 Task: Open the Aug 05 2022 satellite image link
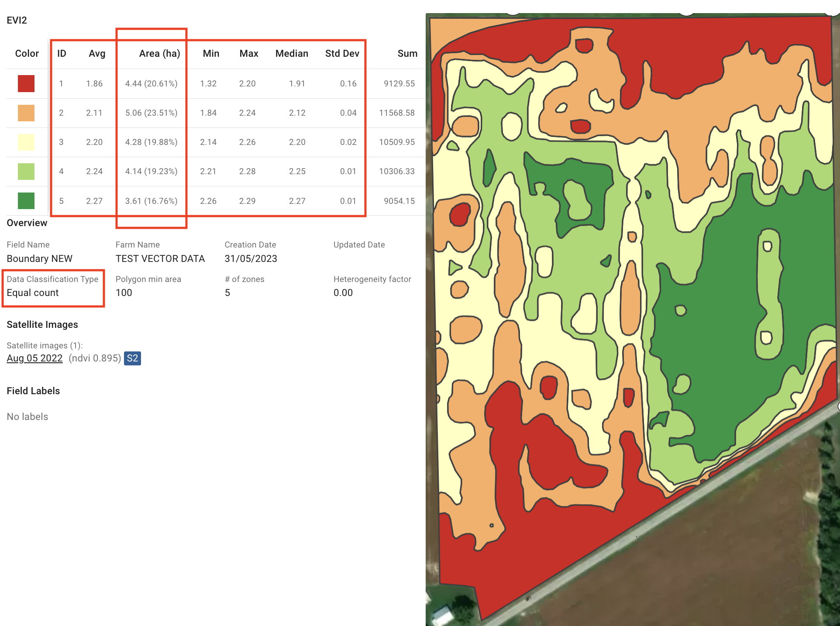click(x=34, y=358)
